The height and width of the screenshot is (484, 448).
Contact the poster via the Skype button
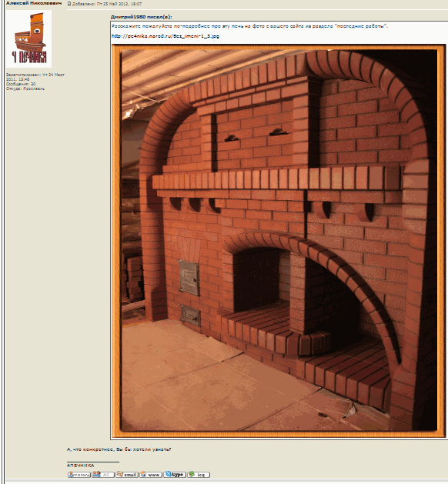[175, 475]
